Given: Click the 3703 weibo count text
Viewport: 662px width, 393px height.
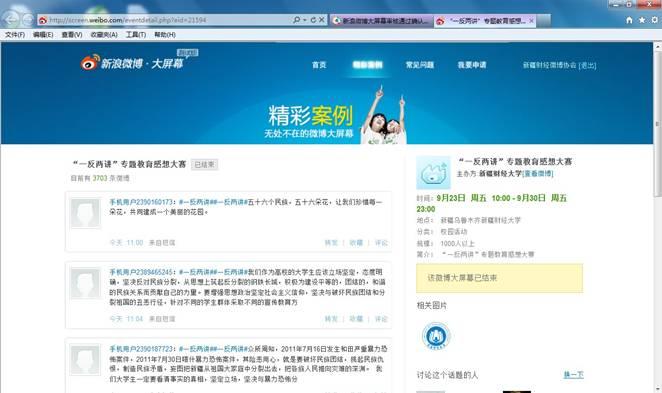Looking at the screenshot, I should tap(100, 178).
